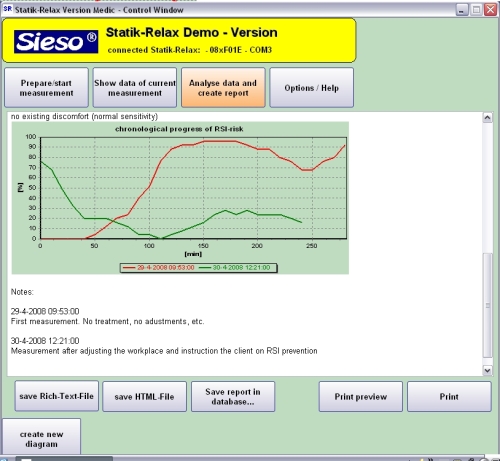Show data of current measurement
The width and height of the screenshot is (500, 461).
(135, 88)
